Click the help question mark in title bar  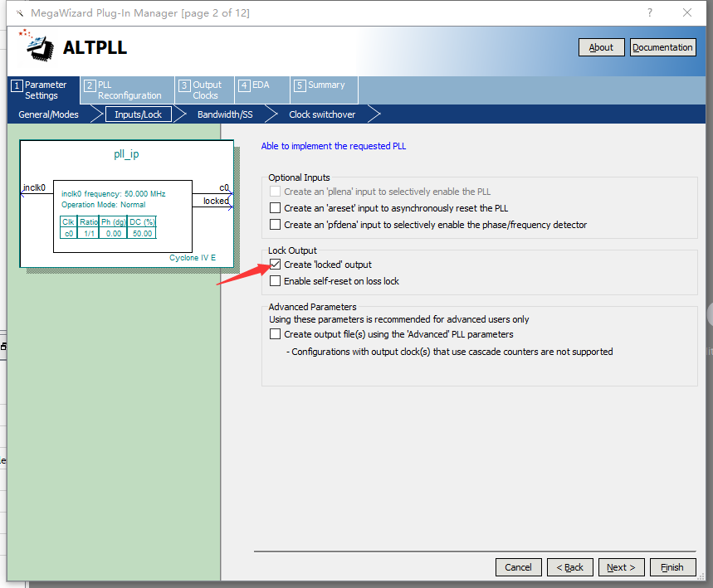coord(650,12)
